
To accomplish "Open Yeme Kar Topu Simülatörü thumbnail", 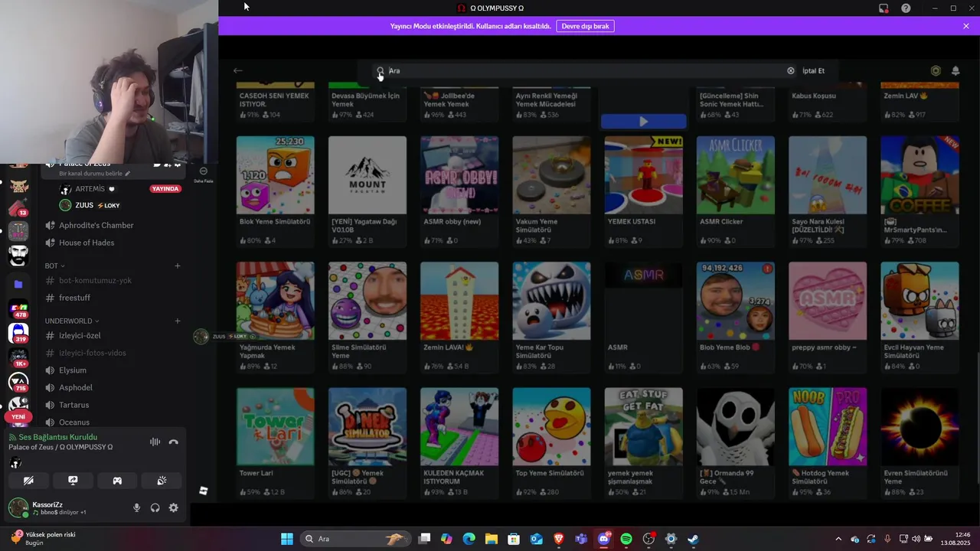I will pyautogui.click(x=551, y=301).
